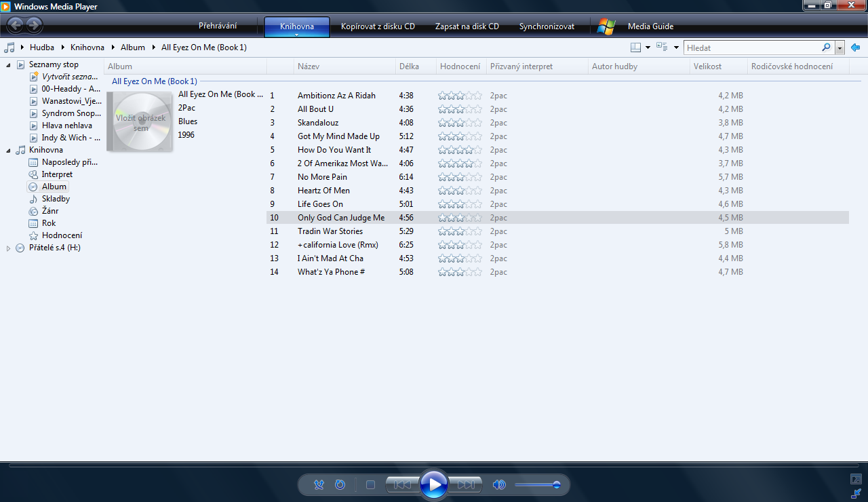
Task: Expand the Přátelé s.4 (H:) node
Action: (x=8, y=248)
